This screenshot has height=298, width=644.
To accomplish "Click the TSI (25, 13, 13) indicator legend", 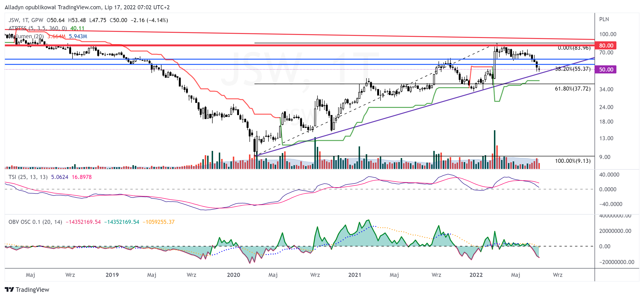I will coord(28,177).
